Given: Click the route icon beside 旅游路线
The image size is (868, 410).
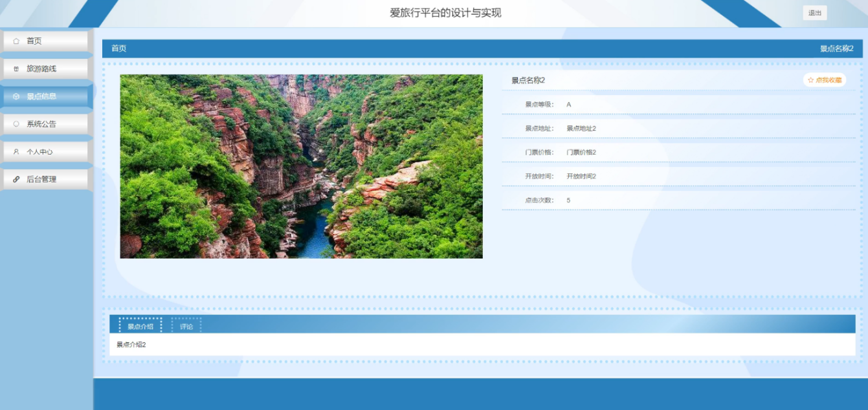Looking at the screenshot, I should [x=16, y=69].
